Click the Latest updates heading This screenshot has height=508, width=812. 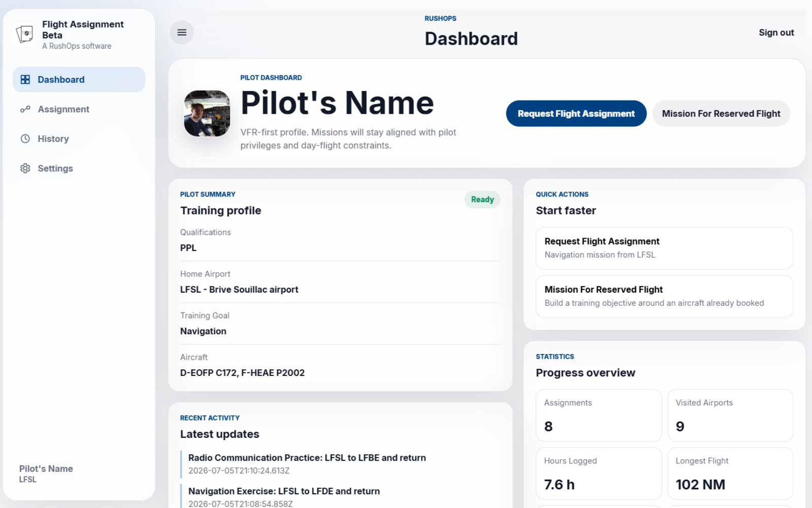click(220, 434)
